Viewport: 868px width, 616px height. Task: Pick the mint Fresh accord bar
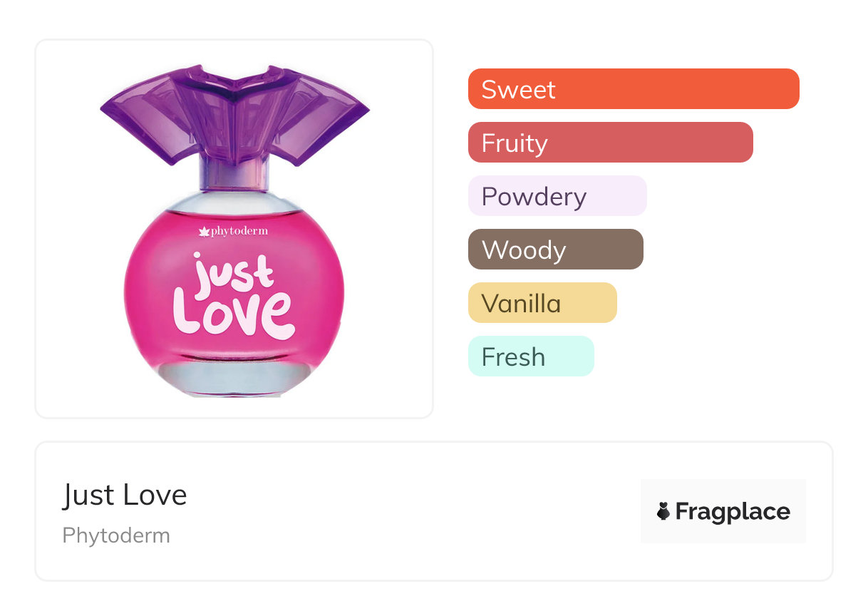coord(531,356)
